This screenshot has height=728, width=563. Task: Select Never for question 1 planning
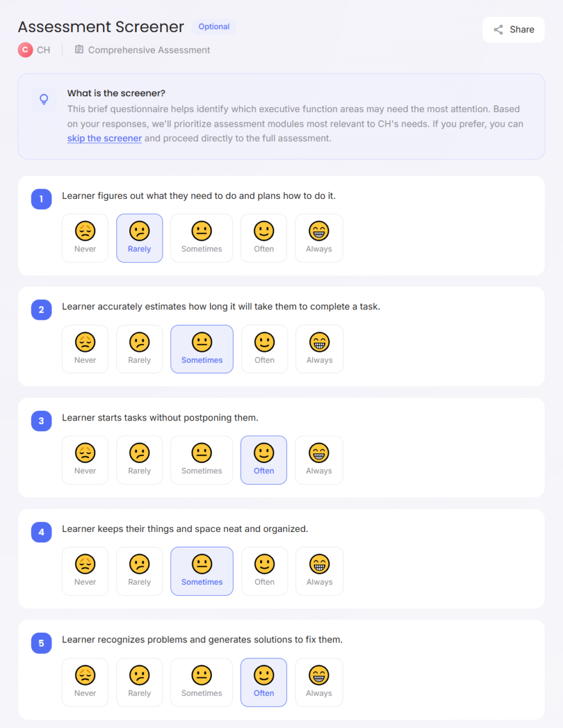[x=85, y=238]
